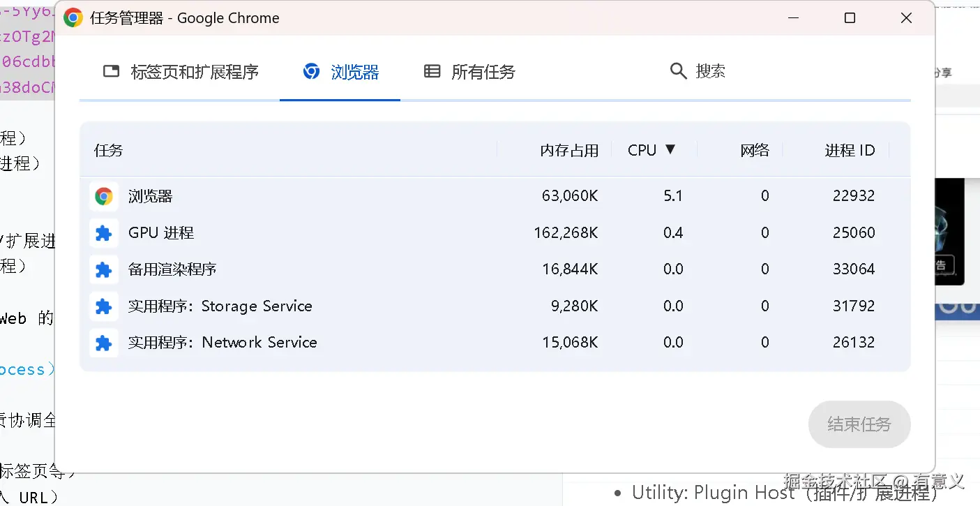
Task: Click the 结束任务 button
Action: (859, 424)
